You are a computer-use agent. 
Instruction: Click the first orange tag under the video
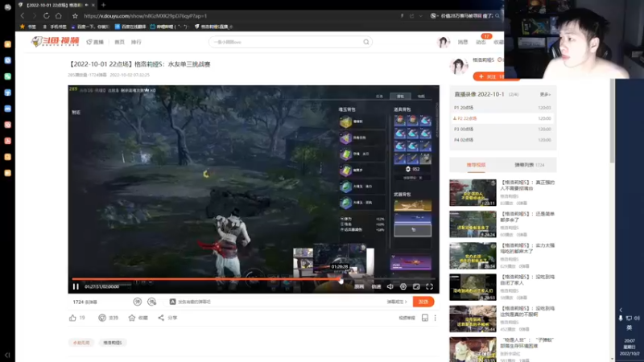tap(81, 343)
